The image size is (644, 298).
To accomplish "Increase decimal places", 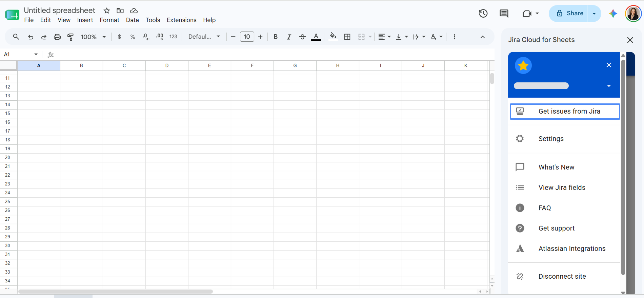I will click(160, 37).
